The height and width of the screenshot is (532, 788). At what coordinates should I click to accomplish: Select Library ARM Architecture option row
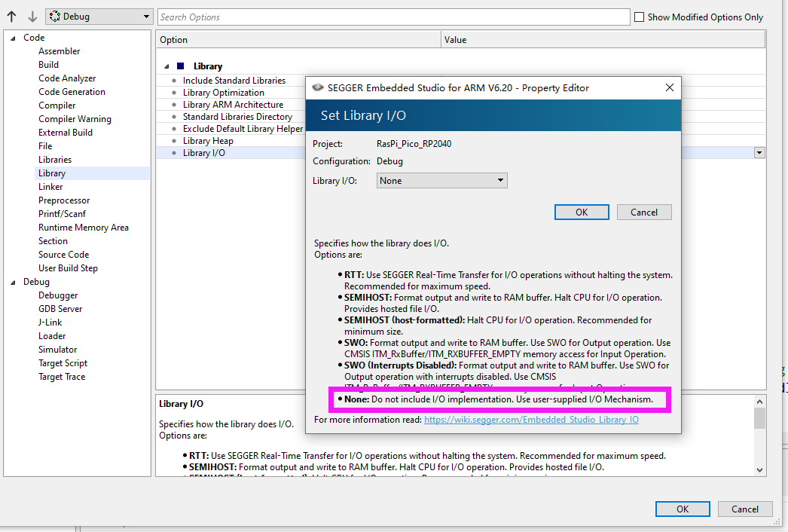234,105
